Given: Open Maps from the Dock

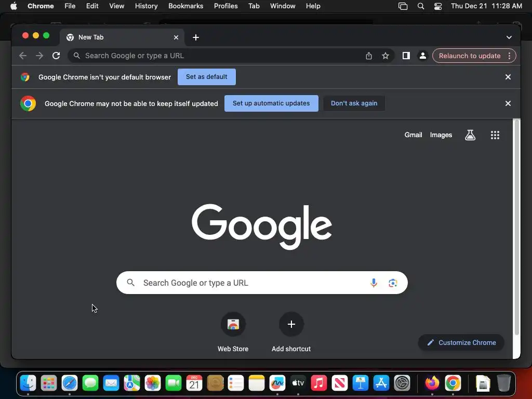Looking at the screenshot, I should pos(132,383).
